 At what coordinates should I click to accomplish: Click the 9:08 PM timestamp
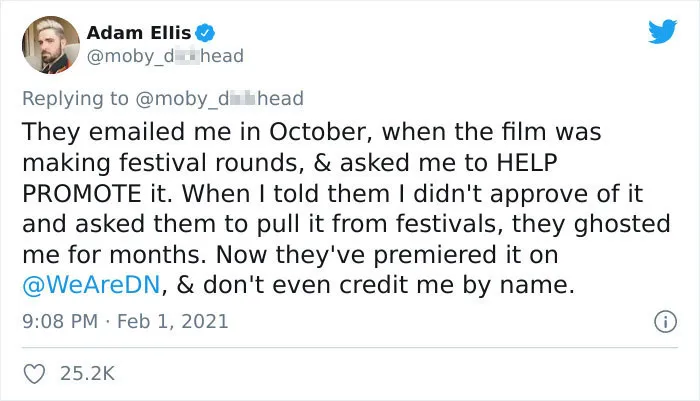click(x=60, y=322)
